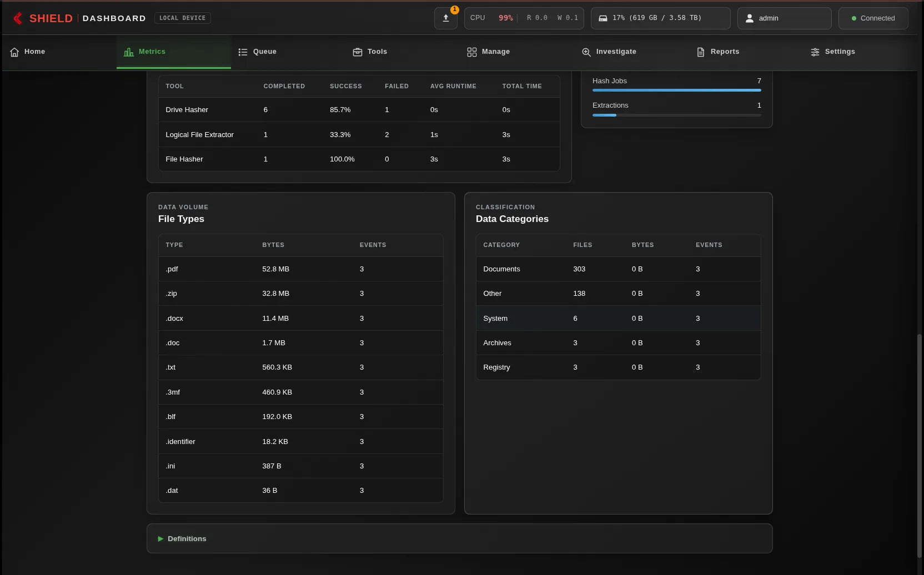Click the page vertical scrollbar
Screen dimensions: 924x575
[920, 446]
